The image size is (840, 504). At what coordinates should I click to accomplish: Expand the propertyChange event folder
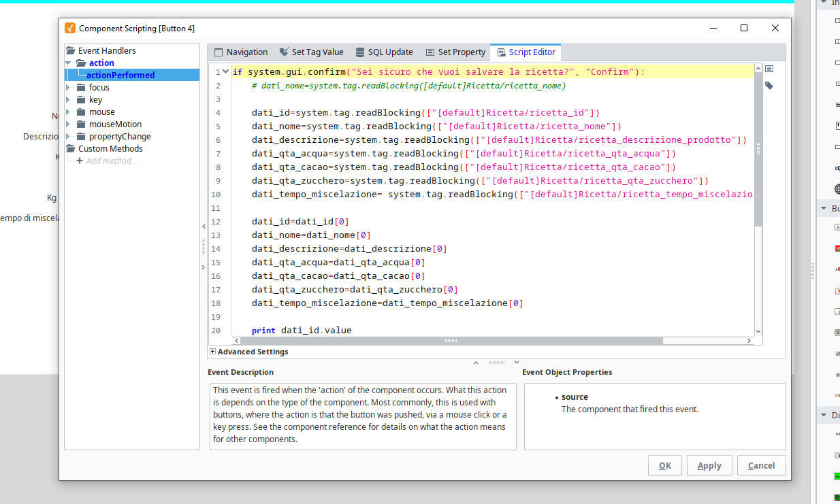pyautogui.click(x=68, y=137)
